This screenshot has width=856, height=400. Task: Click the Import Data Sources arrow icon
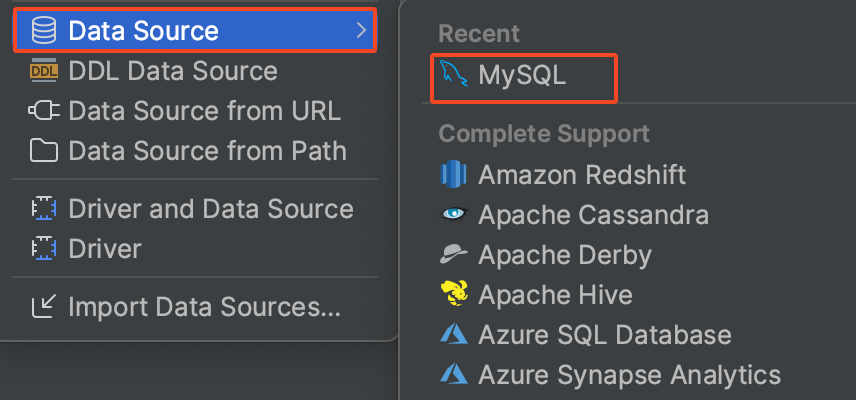click(44, 307)
